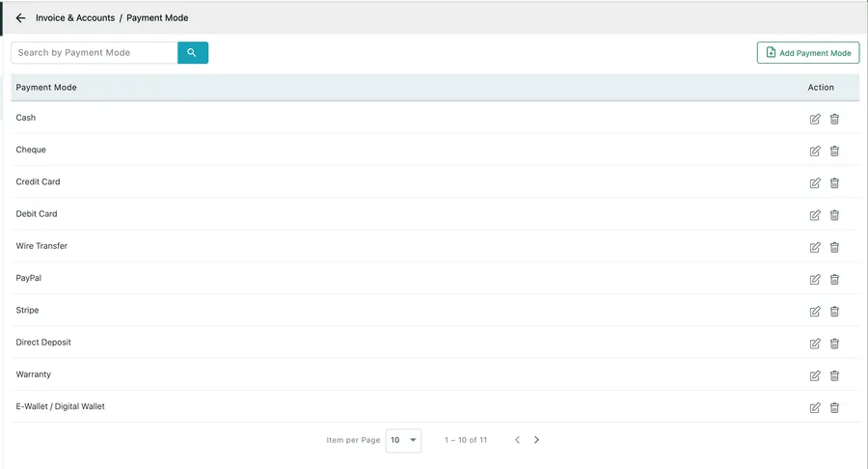Delete the Cash payment mode
The image size is (868, 469).
[x=834, y=119]
